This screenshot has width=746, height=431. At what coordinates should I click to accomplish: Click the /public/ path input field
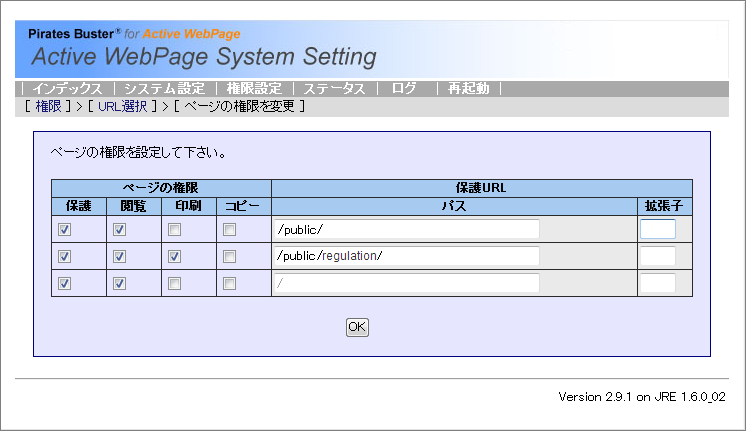coord(406,230)
